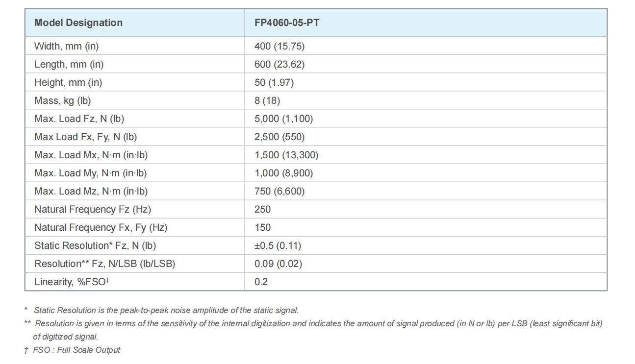Select the 150 Hz Fx, Fy value
Image resolution: width=635 pixels, height=364 pixels.
[262, 227]
